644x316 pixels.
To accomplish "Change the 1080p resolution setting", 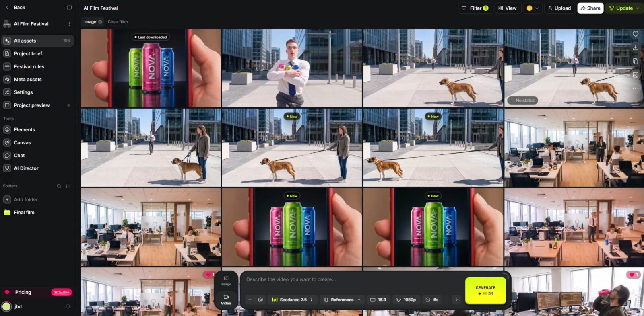I will coord(406,300).
